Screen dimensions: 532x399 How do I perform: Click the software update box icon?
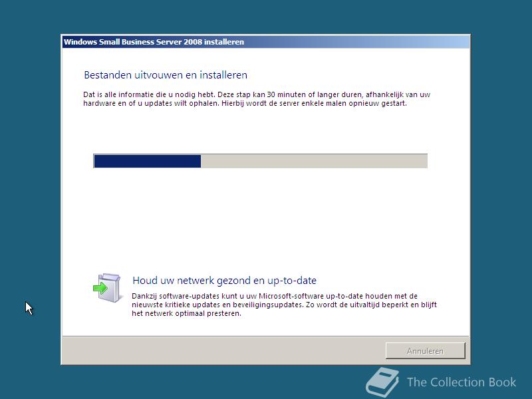pyautogui.click(x=108, y=288)
